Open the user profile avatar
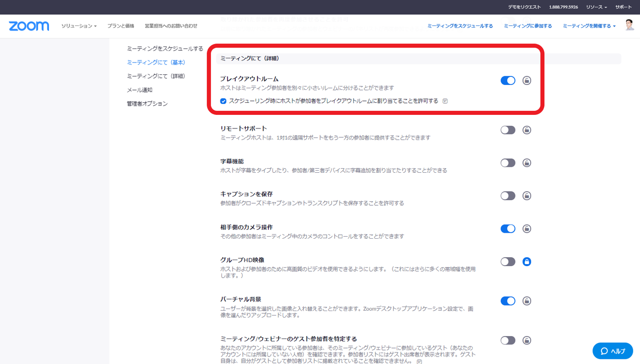Viewport: 640px width, 364px height. point(629,25)
